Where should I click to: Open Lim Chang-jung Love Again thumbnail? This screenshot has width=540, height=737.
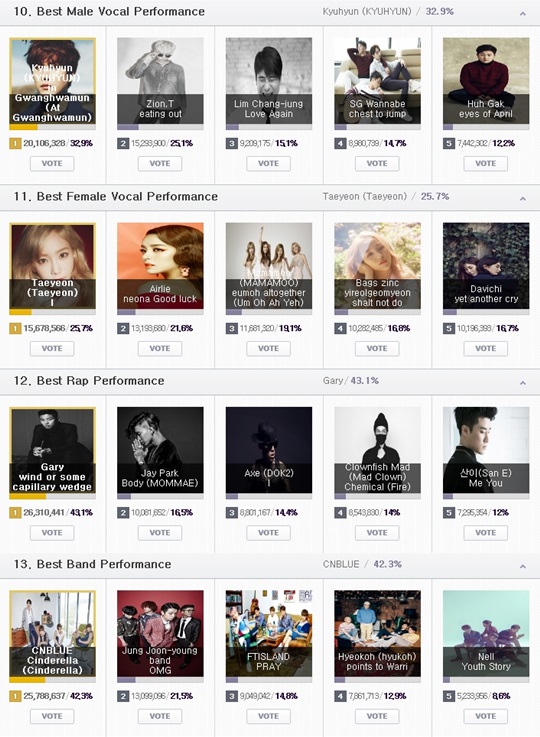click(269, 81)
